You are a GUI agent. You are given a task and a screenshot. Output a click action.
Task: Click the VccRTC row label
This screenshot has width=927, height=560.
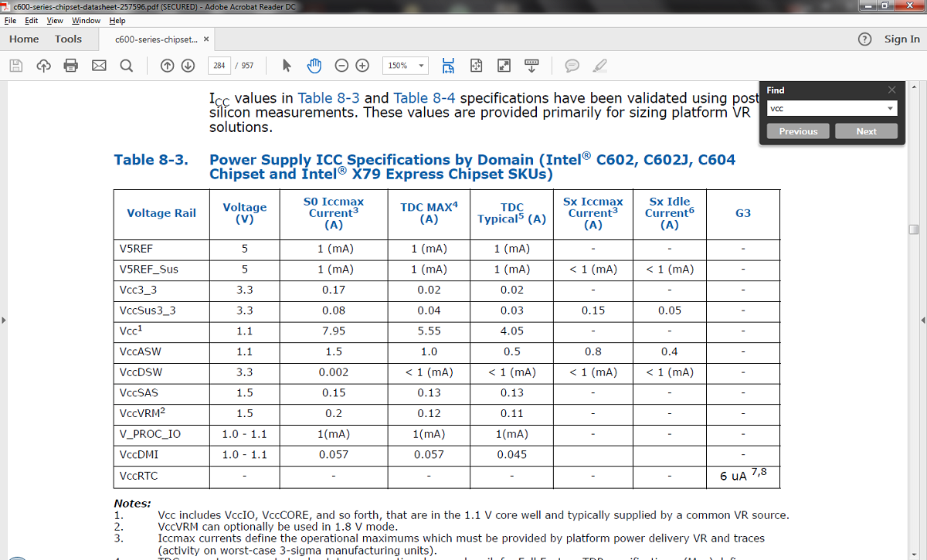[139, 476]
